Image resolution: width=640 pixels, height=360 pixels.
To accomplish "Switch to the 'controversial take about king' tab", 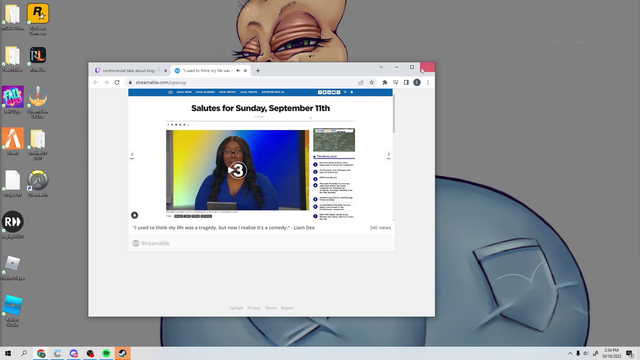I will (130, 71).
